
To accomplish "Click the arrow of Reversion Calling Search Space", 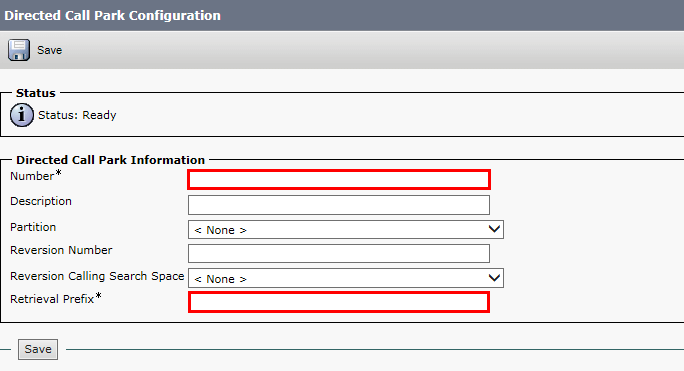I will 494,278.
